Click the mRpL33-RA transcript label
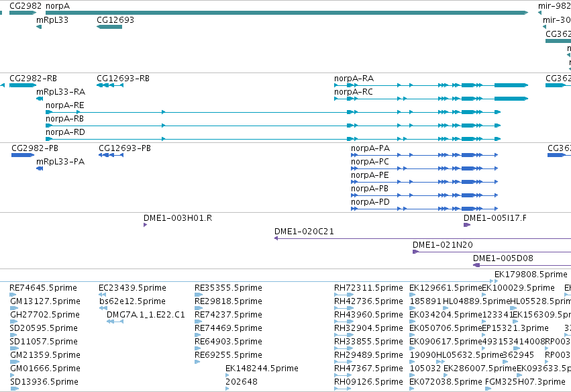571x392 pixels. (60, 92)
